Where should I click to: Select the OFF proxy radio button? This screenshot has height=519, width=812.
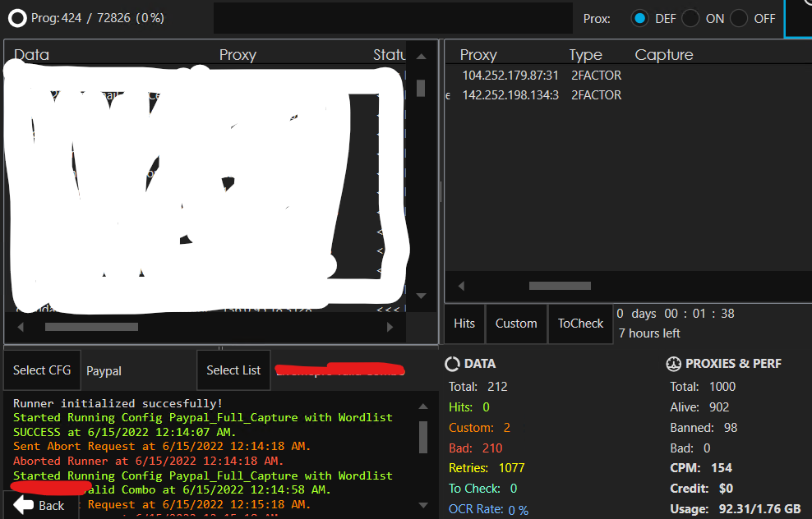(x=739, y=19)
